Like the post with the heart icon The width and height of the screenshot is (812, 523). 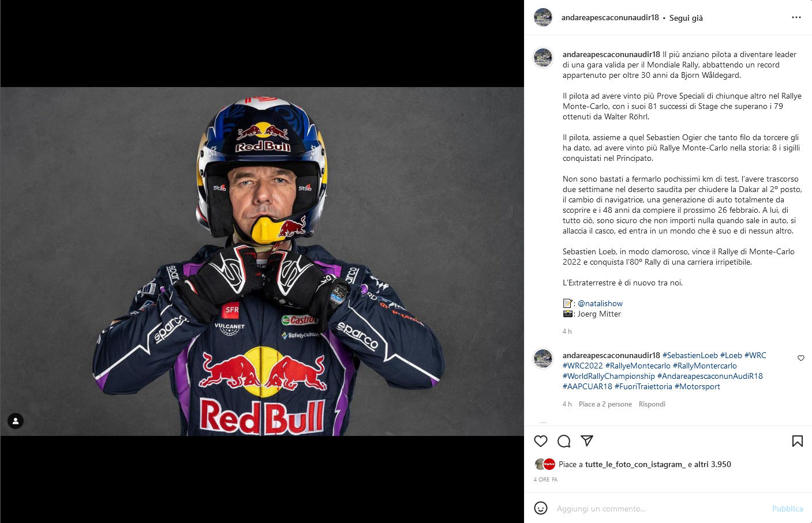[x=541, y=441]
